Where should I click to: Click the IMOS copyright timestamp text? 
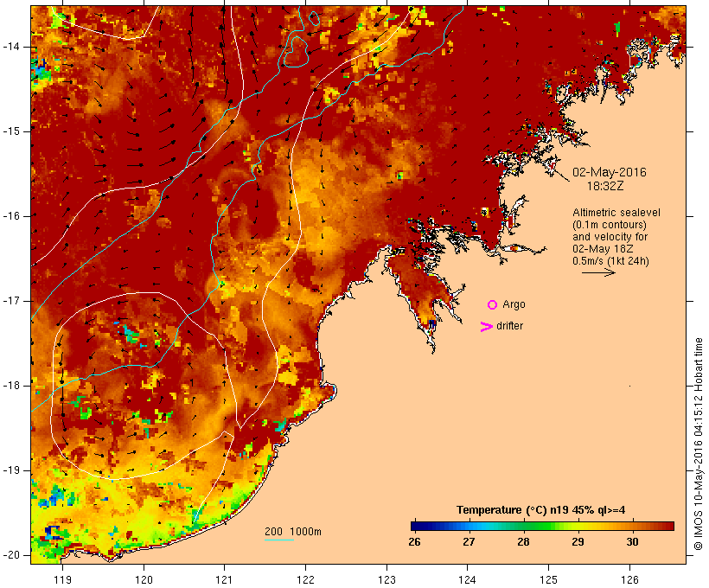pyautogui.click(x=698, y=444)
